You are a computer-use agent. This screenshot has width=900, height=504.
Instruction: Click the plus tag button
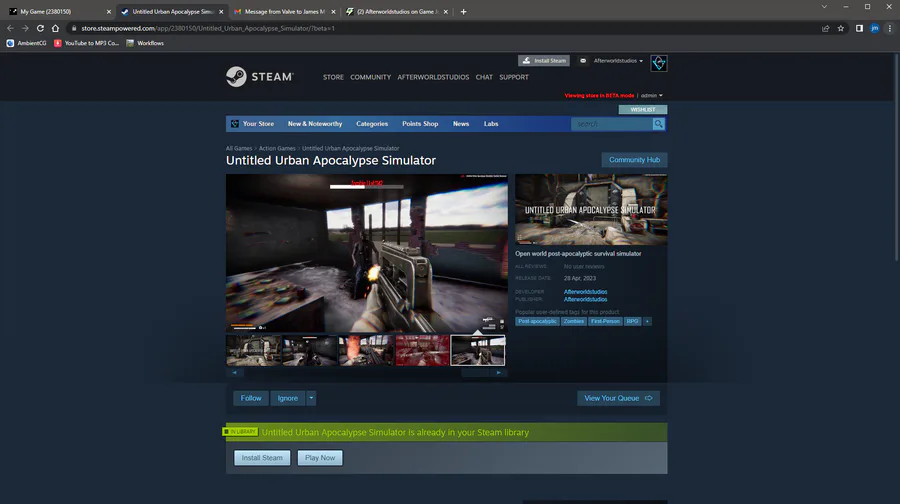[647, 321]
